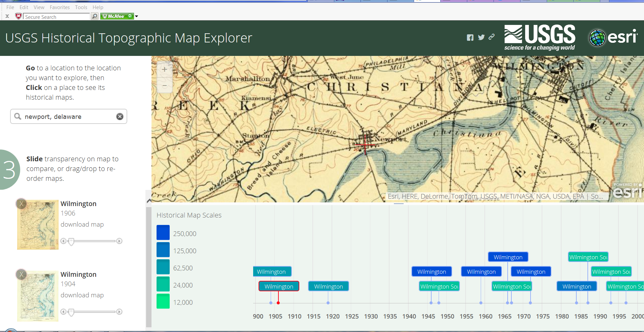Select the 1920 Wilmington map on the timeline
Screen dimensions: 644x332
pos(328,286)
